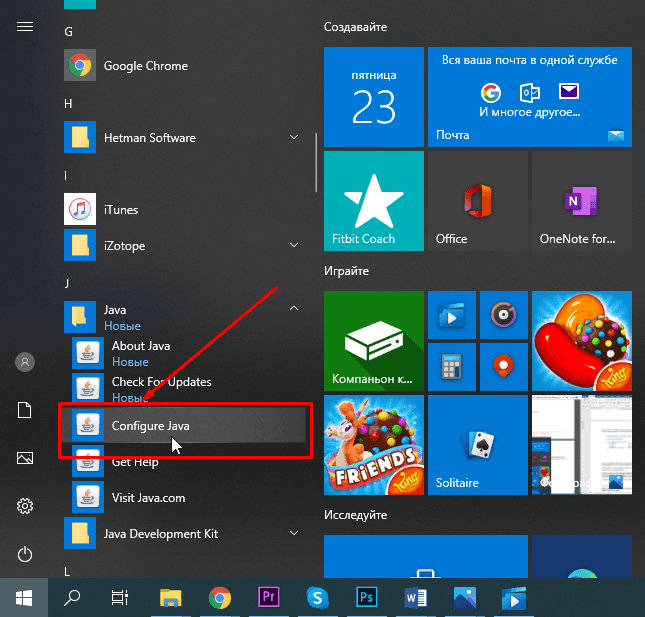
Task: Click the Windows Start button
Action: (x=24, y=598)
